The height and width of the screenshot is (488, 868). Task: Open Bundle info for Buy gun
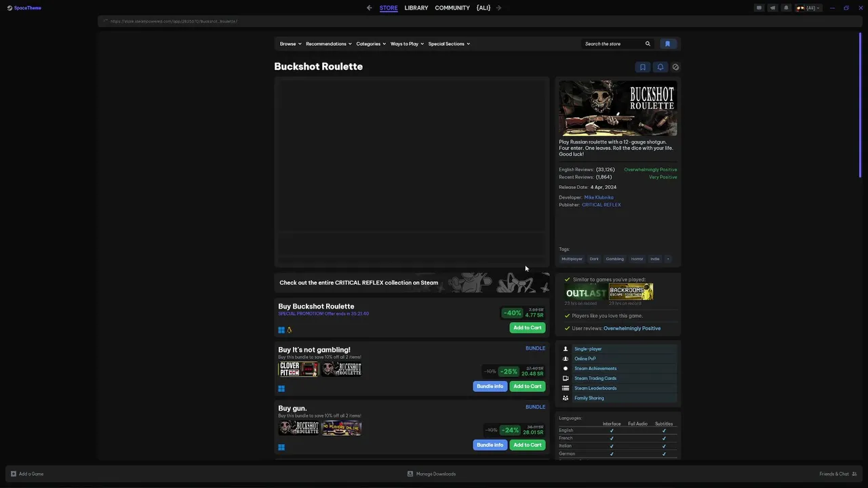pos(490,445)
